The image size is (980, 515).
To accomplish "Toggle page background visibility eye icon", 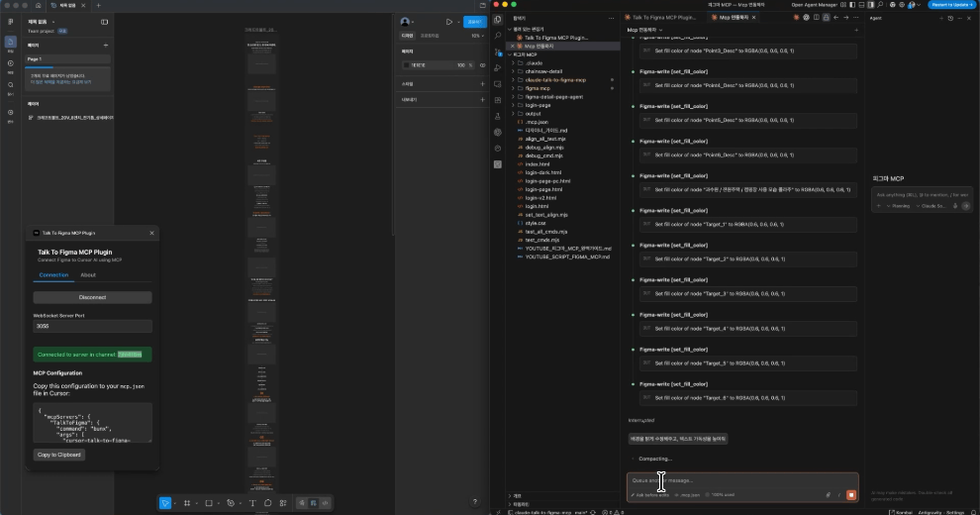I will click(482, 65).
